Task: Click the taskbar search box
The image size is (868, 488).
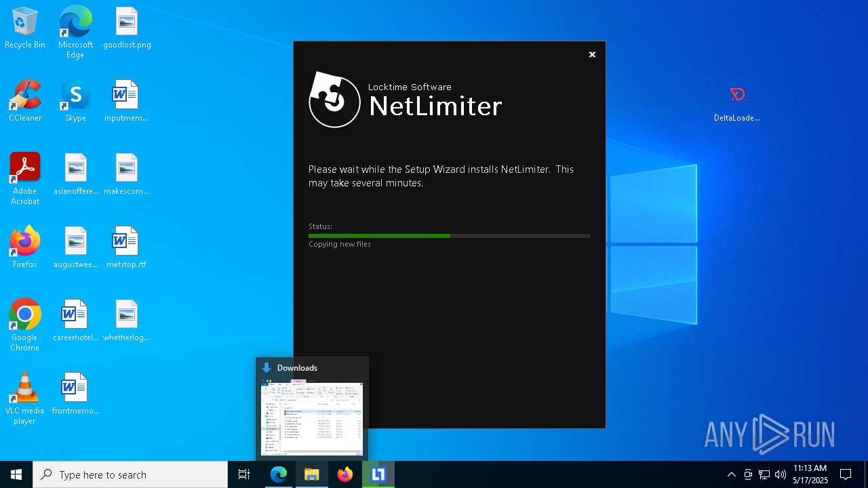Action: [x=130, y=474]
